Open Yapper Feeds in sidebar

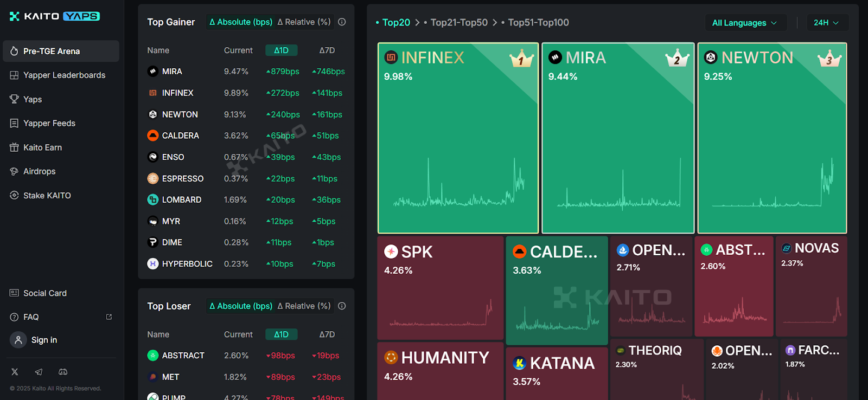[x=61, y=123]
